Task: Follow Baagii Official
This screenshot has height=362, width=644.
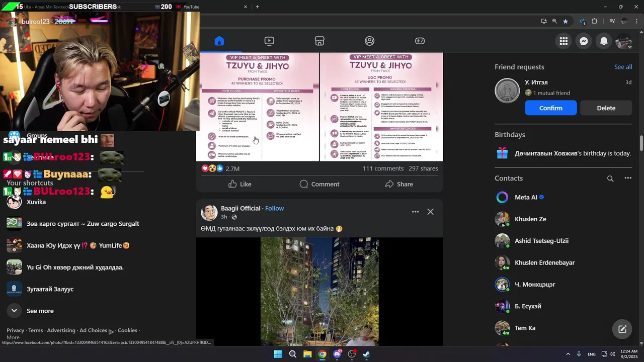Action: tap(274, 208)
